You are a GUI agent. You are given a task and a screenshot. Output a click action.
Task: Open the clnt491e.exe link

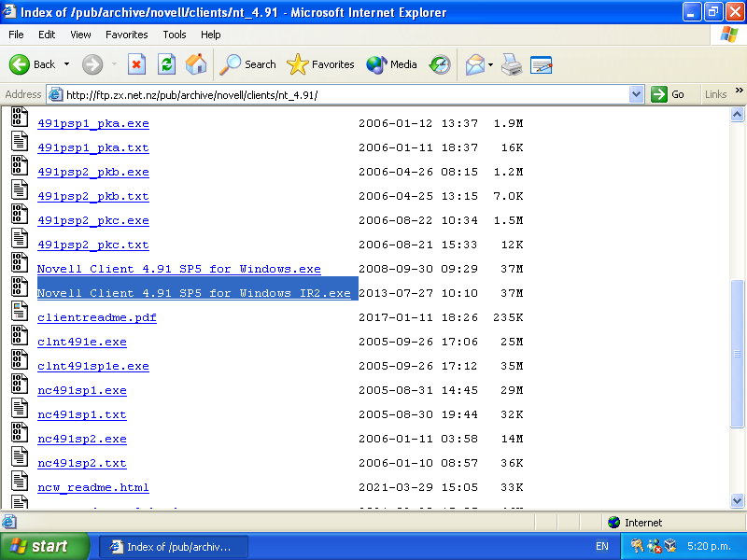click(82, 342)
